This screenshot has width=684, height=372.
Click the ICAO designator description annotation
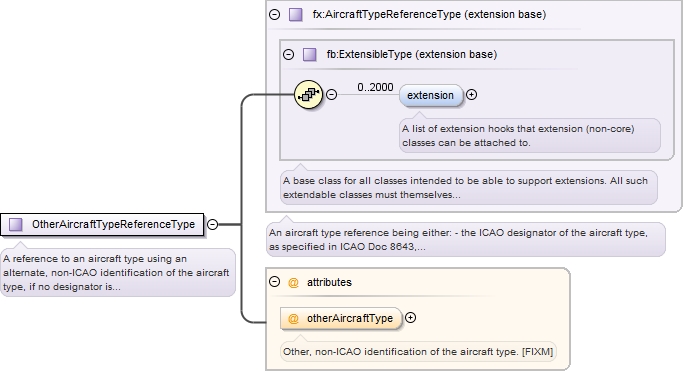pyautogui.click(x=466, y=239)
